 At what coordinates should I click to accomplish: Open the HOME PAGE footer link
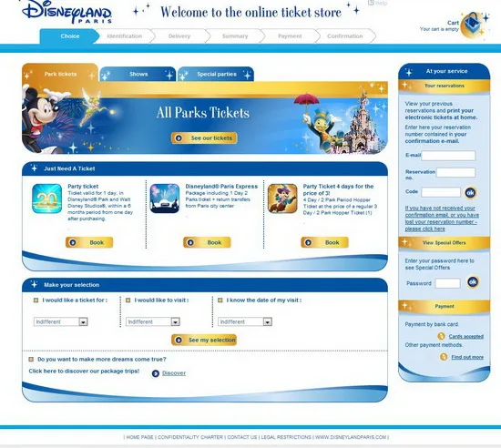pos(140,437)
